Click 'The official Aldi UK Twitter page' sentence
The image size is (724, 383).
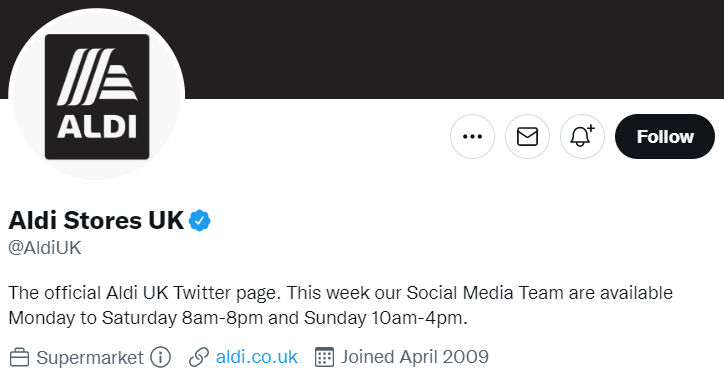point(145,293)
